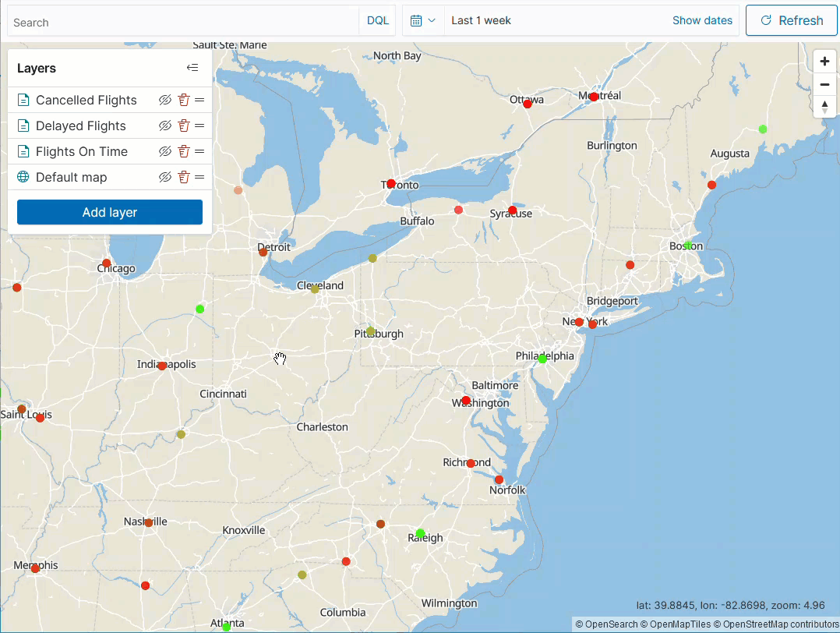Select the red marker at Montréal
This screenshot has height=633, width=840.
pyautogui.click(x=594, y=97)
